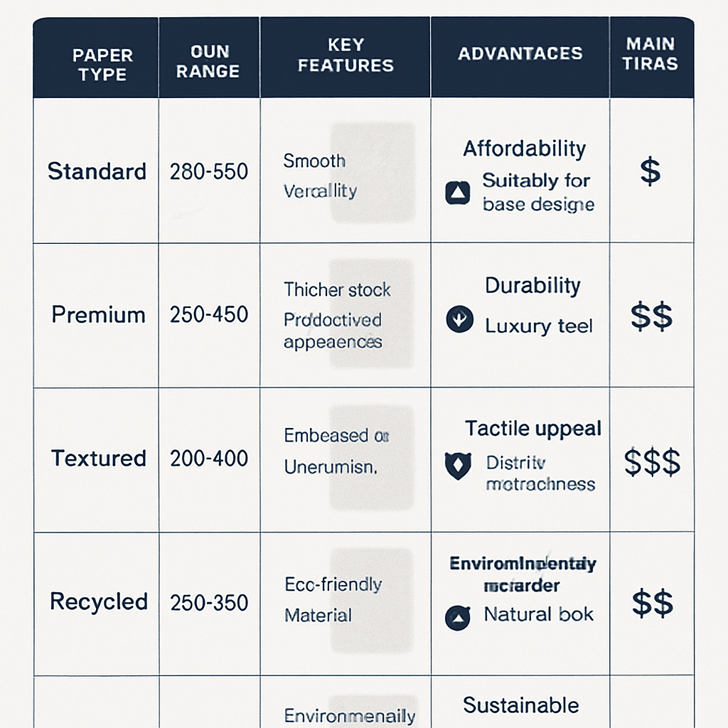
Task: Click the triple dollar symbol in Textured row
Action: [652, 462]
